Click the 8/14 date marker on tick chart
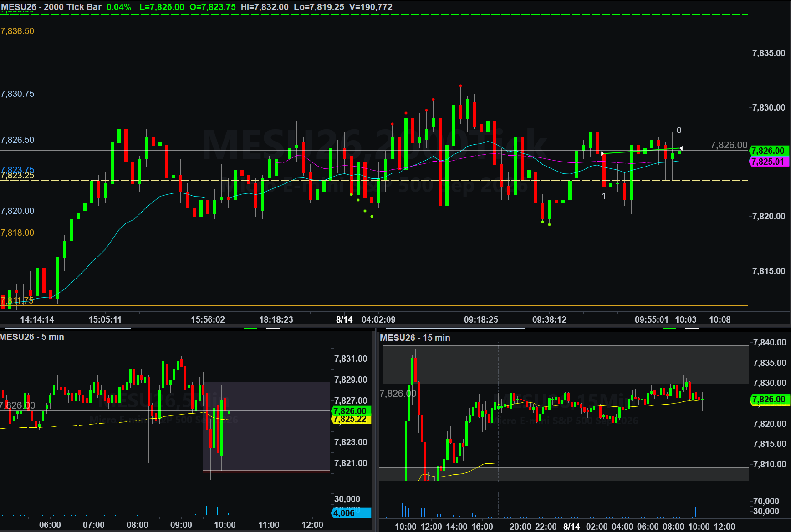This screenshot has width=791, height=532. [344, 319]
